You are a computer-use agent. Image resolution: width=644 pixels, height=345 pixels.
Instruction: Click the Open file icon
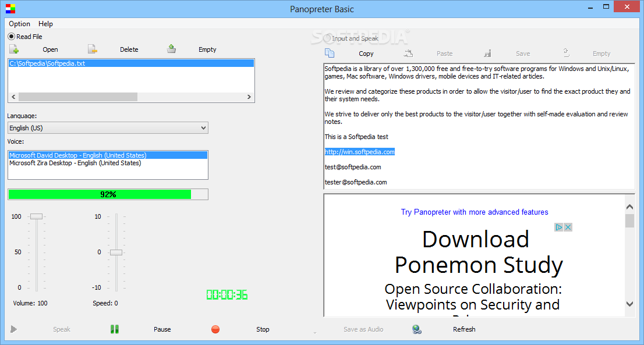click(14, 49)
